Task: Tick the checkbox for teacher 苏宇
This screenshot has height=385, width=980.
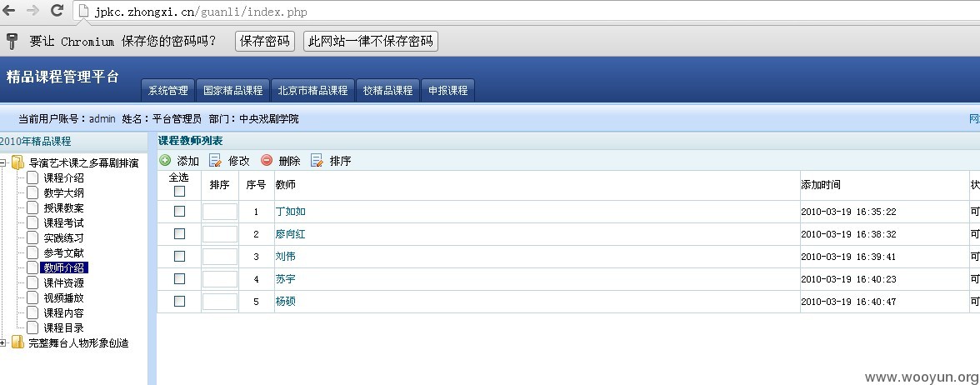Action: (179, 278)
